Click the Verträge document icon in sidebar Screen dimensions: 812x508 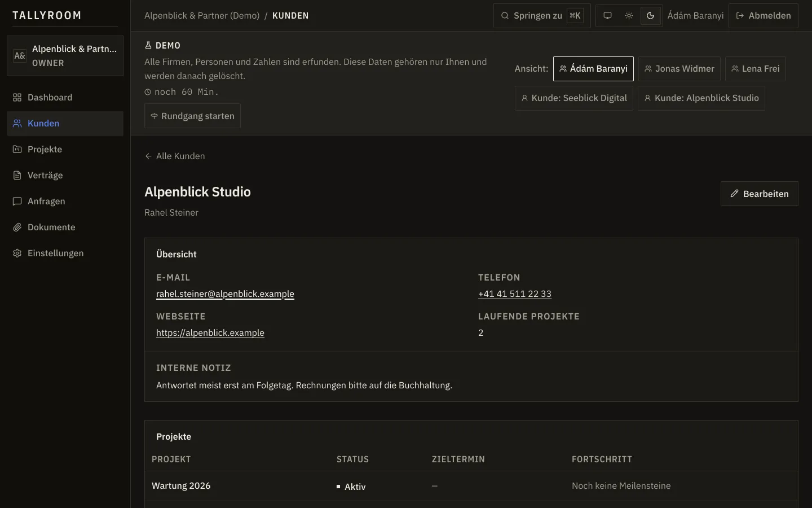(x=17, y=176)
